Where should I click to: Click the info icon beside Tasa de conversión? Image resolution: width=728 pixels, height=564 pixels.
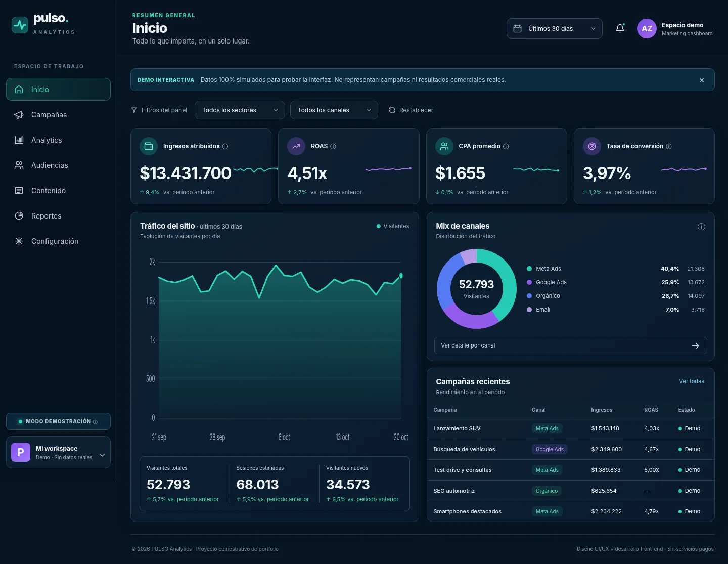click(669, 147)
